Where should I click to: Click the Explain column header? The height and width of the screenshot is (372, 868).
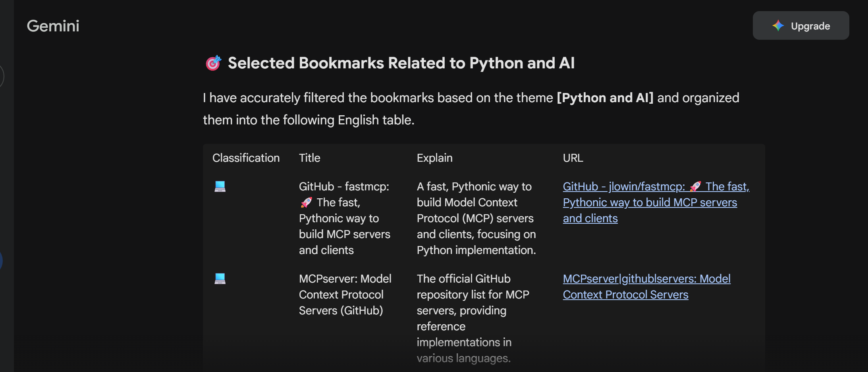tap(434, 158)
